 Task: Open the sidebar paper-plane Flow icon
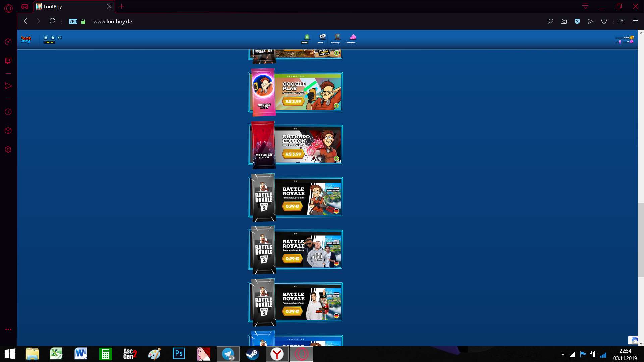click(x=8, y=86)
